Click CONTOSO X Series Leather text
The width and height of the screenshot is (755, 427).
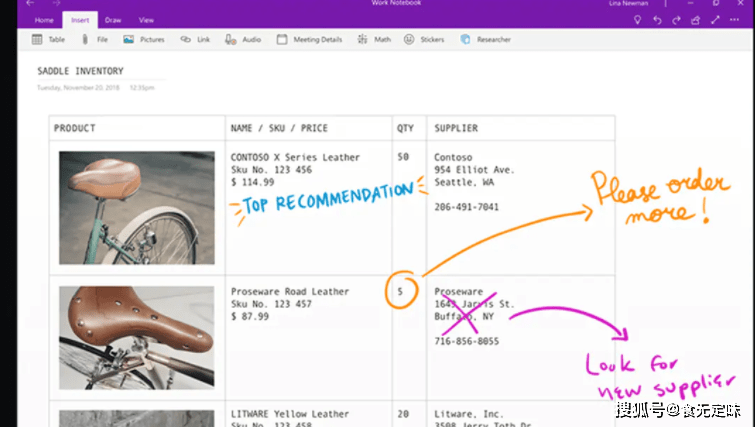(295, 157)
